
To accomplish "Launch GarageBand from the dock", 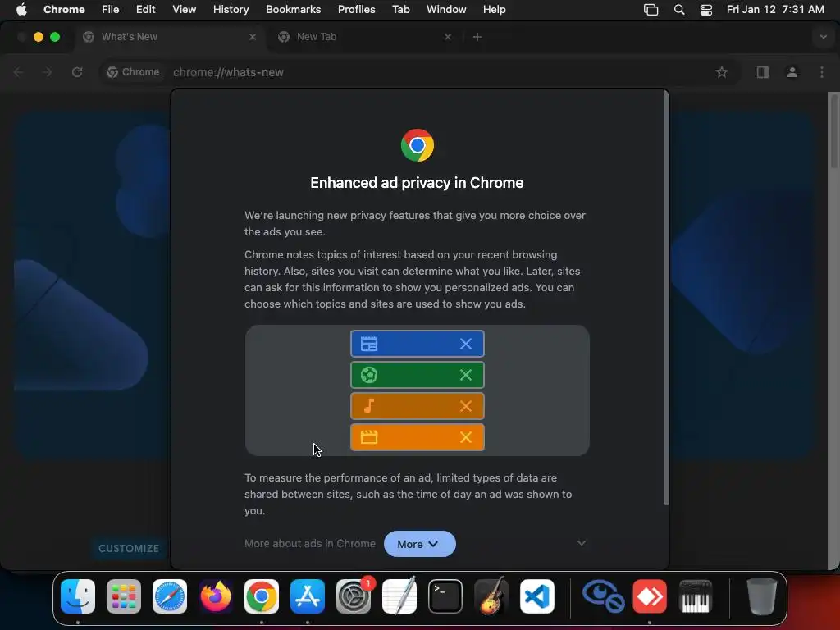I will tap(491, 596).
